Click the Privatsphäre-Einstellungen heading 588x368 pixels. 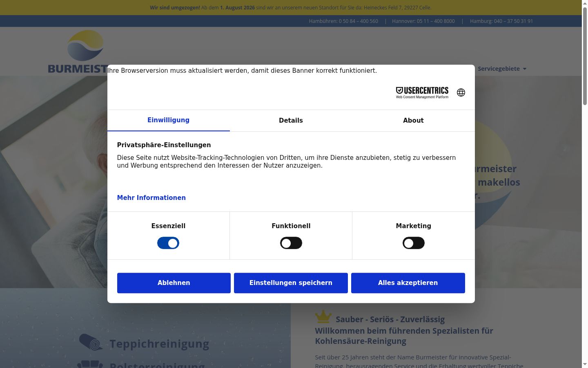[164, 145]
